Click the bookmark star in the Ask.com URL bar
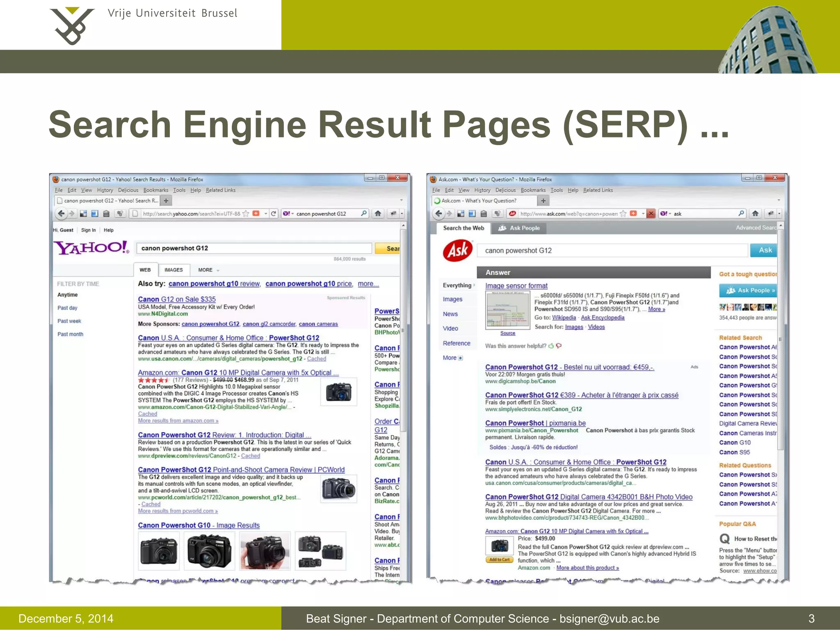840x630 pixels. [623, 213]
